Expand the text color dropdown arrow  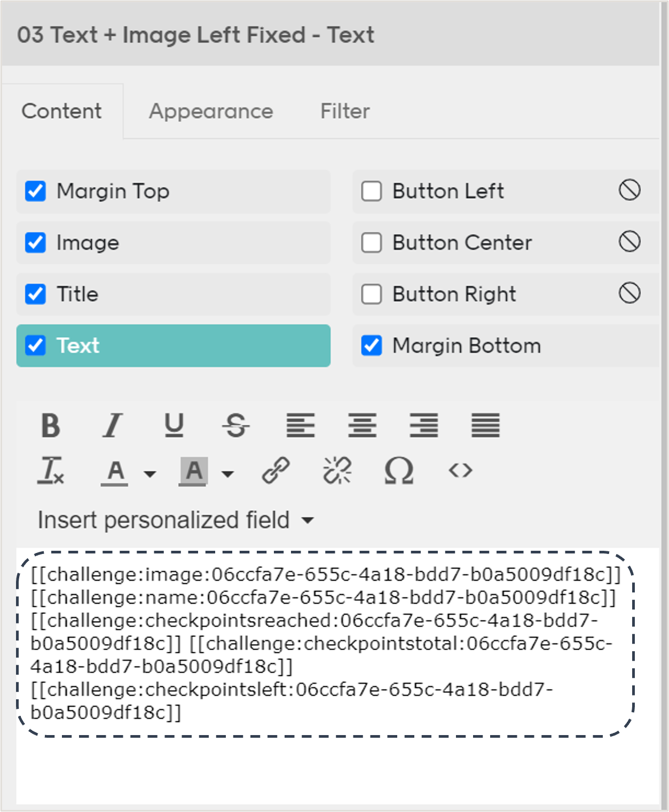point(150,474)
